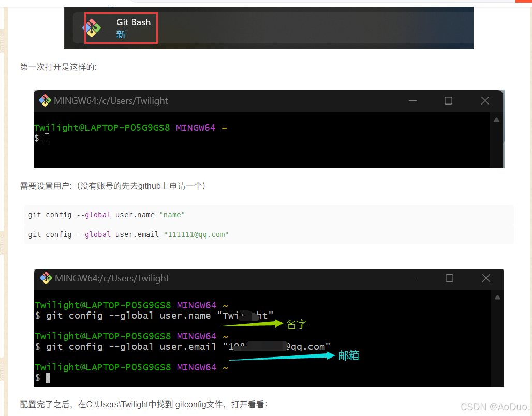Click the colorful diamond icon beside Git Bash text
The image size is (532, 416).
(92, 28)
